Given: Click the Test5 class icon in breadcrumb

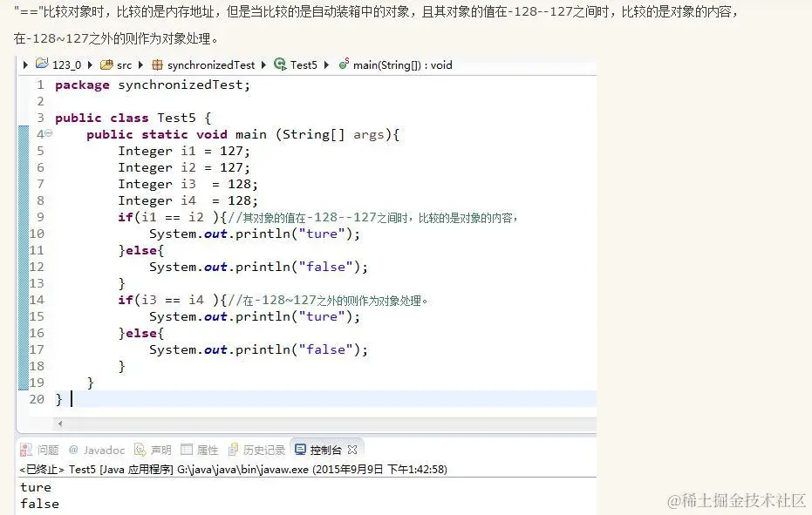Looking at the screenshot, I should point(280,64).
